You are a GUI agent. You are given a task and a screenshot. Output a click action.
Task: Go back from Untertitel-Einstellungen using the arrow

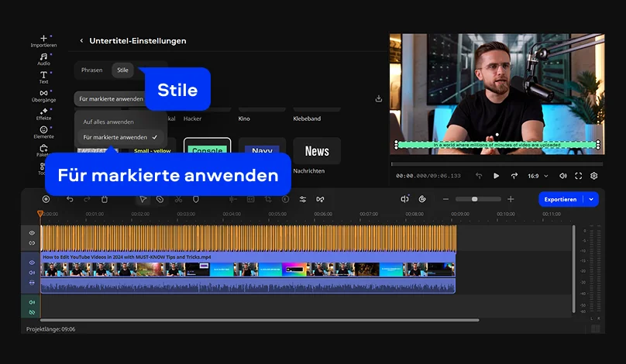pos(81,41)
